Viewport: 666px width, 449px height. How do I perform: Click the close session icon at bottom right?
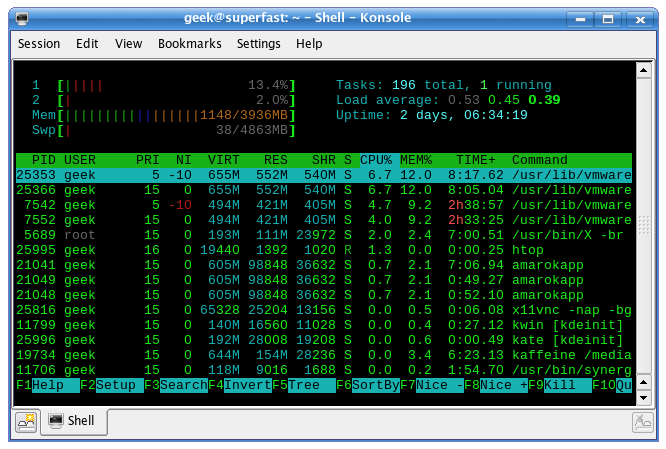point(642,422)
